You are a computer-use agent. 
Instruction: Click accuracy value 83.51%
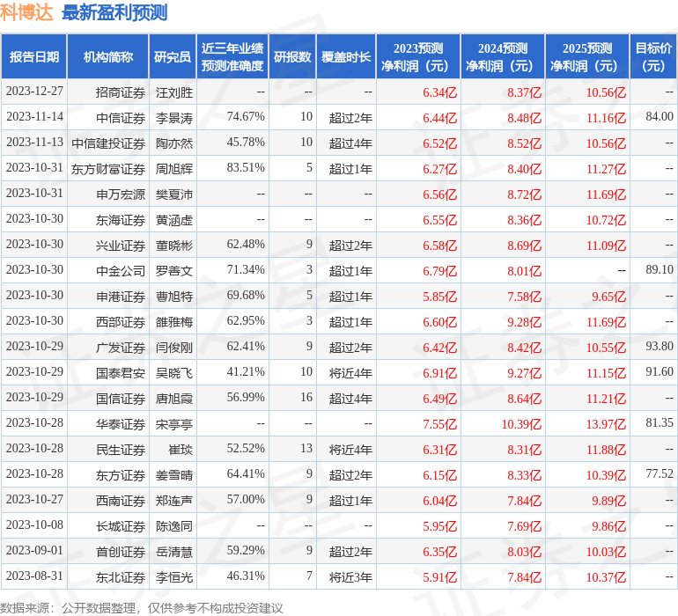pyautogui.click(x=246, y=168)
